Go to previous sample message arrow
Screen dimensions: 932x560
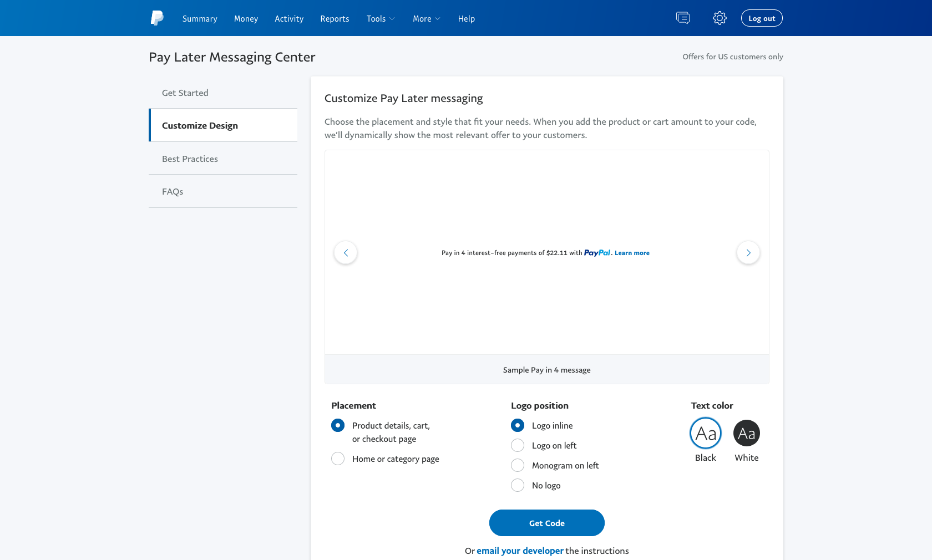(346, 253)
